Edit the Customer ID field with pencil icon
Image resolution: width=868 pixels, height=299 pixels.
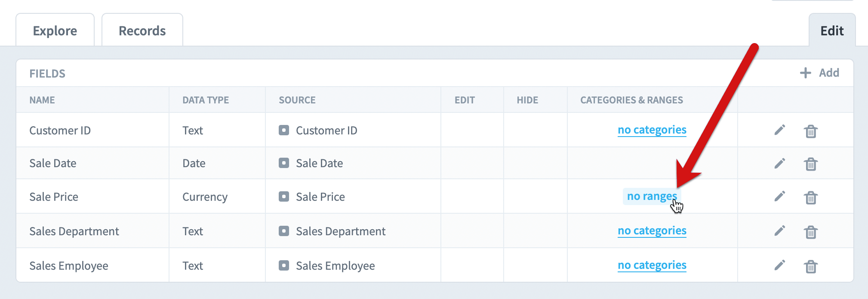780,130
